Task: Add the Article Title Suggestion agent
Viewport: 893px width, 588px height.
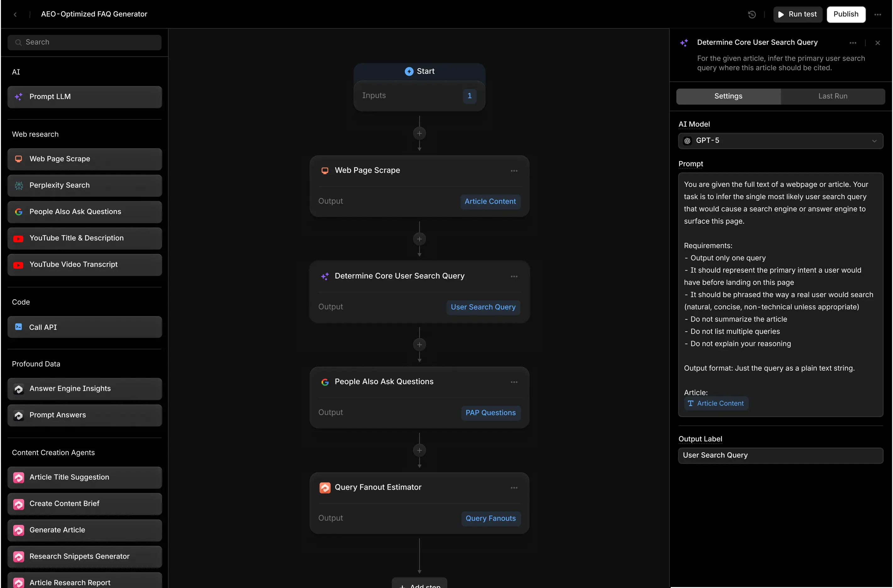Action: click(84, 477)
